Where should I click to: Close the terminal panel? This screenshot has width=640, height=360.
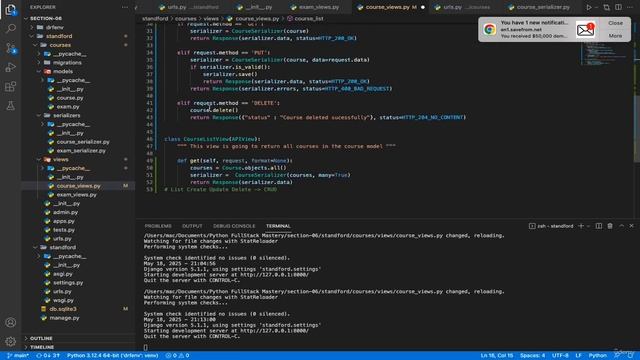[x=631, y=226]
